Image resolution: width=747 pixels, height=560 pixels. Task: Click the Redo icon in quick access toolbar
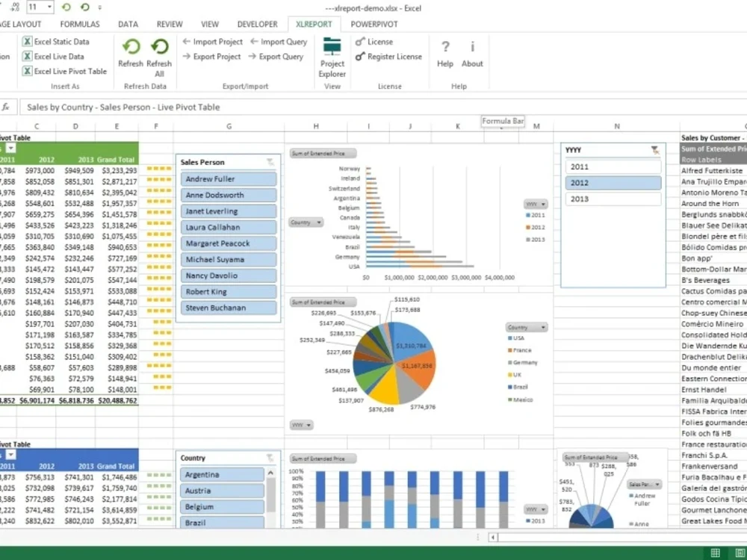(85, 7)
